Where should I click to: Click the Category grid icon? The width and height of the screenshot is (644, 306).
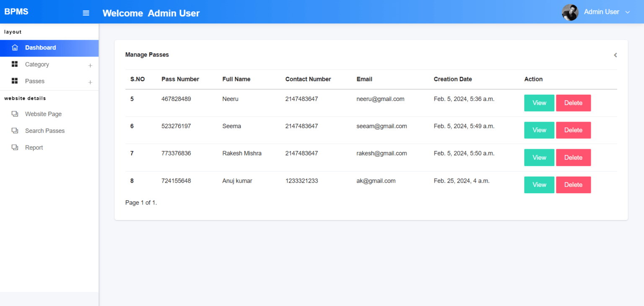[15, 64]
